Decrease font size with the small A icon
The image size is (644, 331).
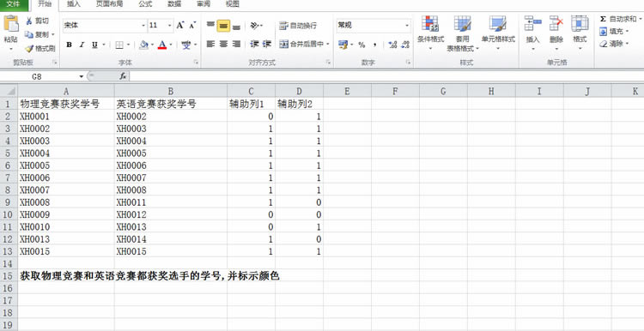192,26
